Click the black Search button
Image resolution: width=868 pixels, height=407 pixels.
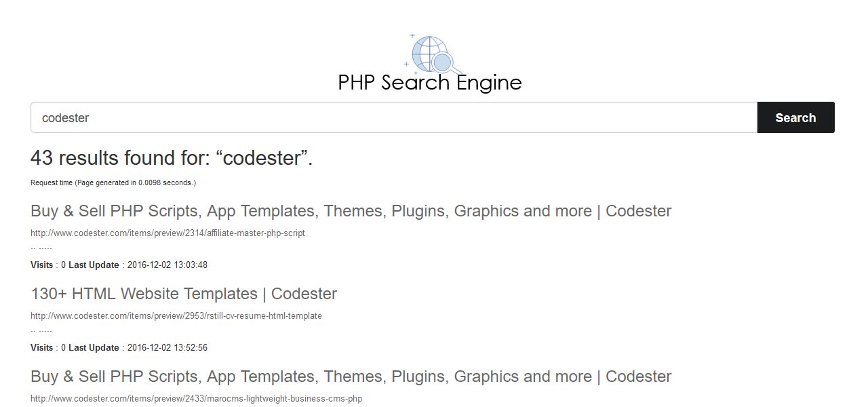point(795,117)
